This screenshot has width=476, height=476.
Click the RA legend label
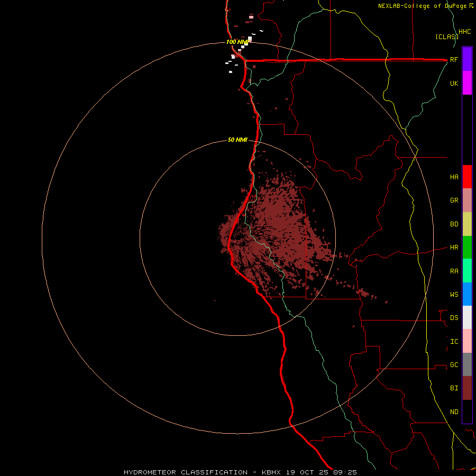(x=454, y=271)
